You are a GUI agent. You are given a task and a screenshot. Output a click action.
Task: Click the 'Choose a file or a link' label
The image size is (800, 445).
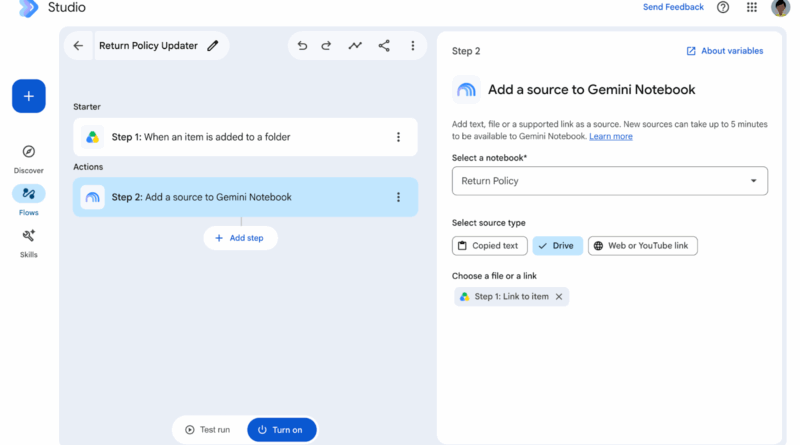(494, 276)
